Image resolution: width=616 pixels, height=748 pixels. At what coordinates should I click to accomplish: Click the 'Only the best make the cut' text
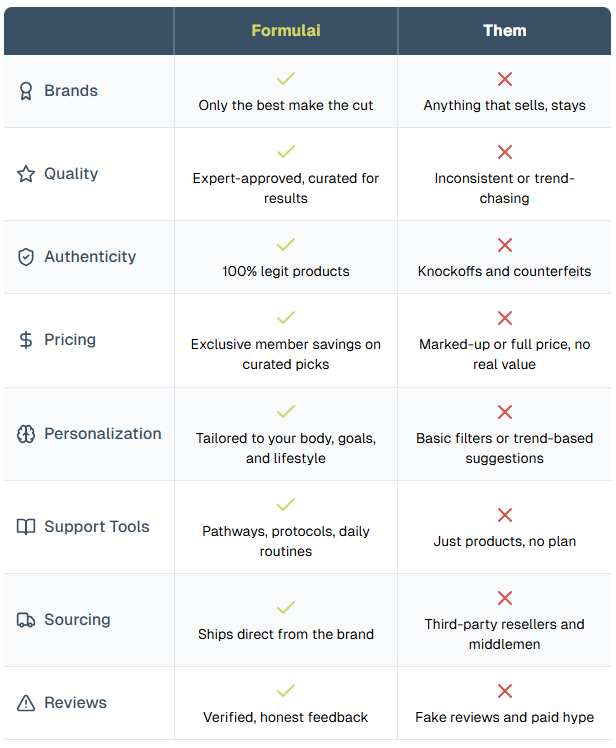point(286,105)
